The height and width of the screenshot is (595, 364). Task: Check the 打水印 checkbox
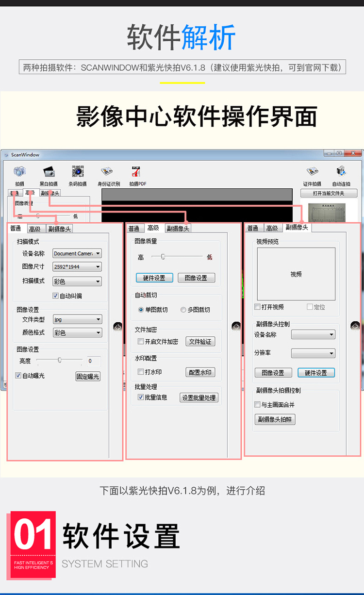pyautogui.click(x=141, y=372)
